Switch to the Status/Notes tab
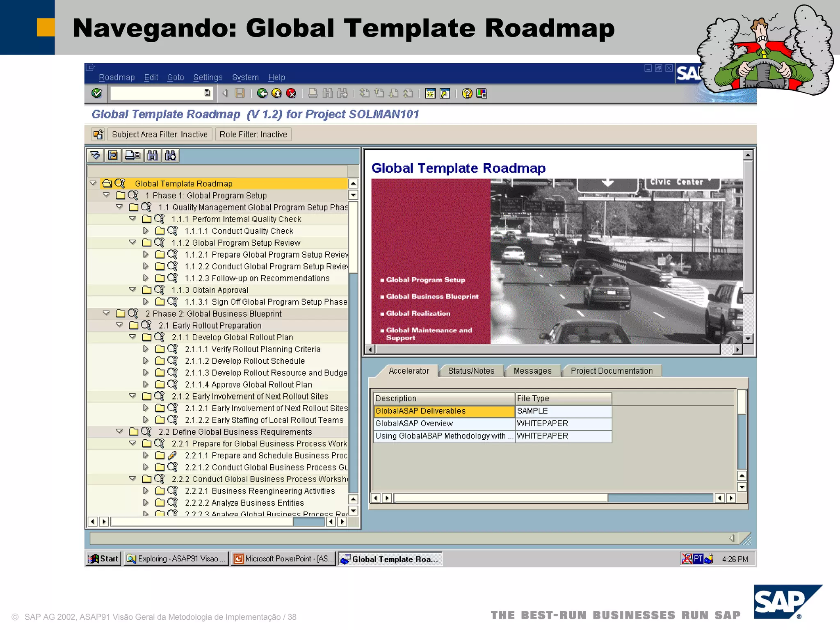This screenshot has height=630, width=840. pos(471,371)
